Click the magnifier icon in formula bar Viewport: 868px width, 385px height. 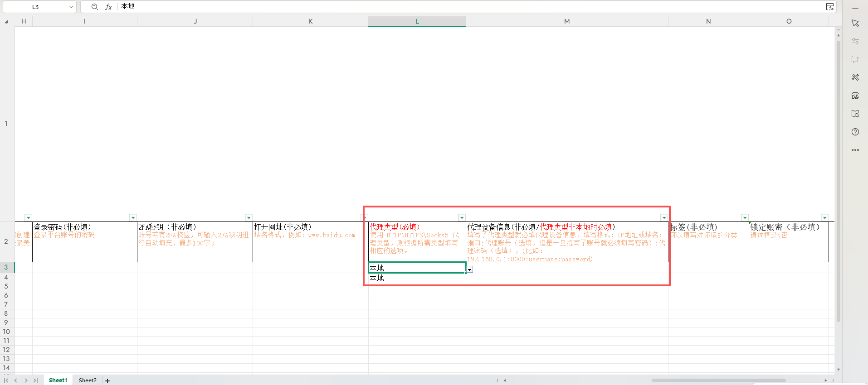(94, 7)
